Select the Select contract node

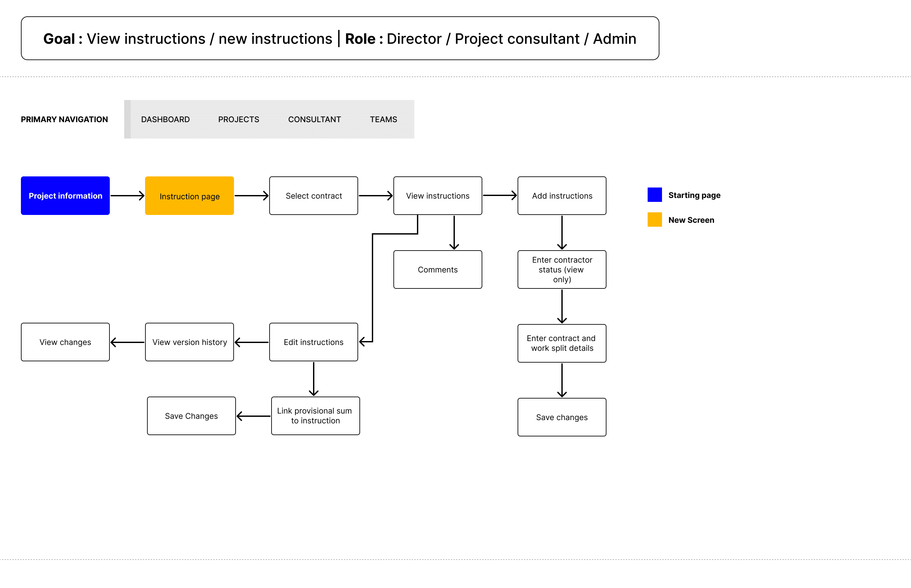click(313, 195)
